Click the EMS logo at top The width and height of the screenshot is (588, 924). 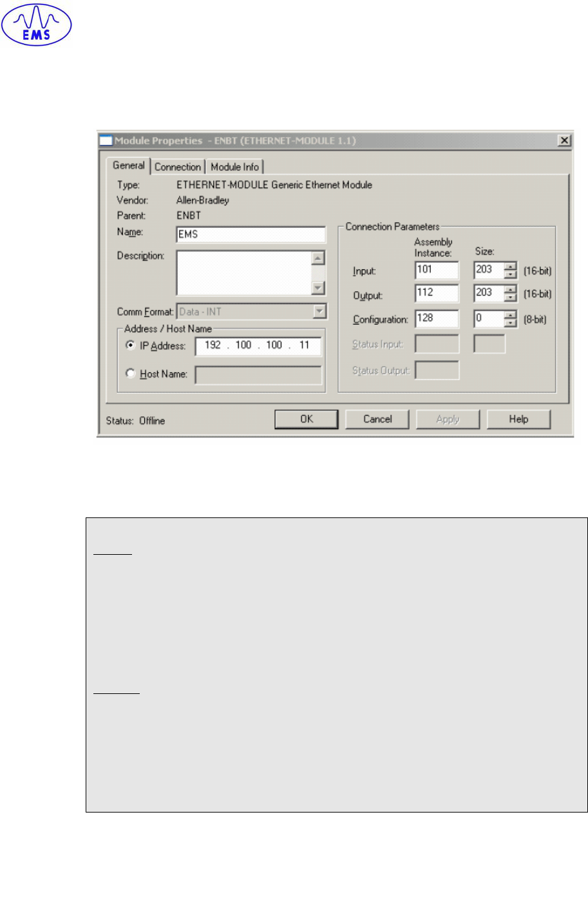coord(37,25)
